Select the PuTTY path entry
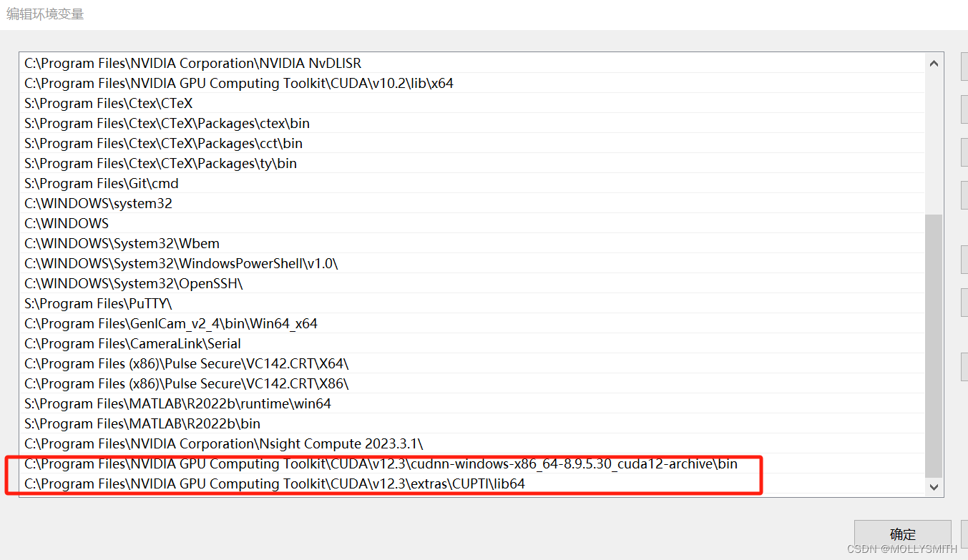The width and height of the screenshot is (968, 560). [x=472, y=303]
